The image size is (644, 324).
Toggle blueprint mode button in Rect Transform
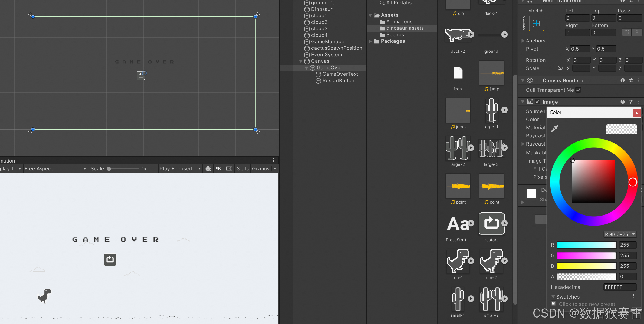click(626, 32)
